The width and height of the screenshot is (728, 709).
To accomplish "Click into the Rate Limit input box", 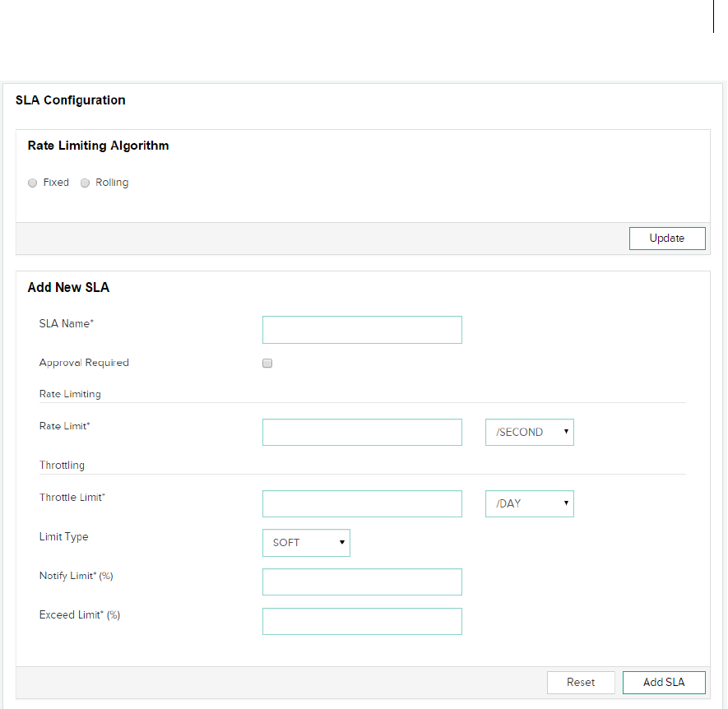I will [362, 432].
